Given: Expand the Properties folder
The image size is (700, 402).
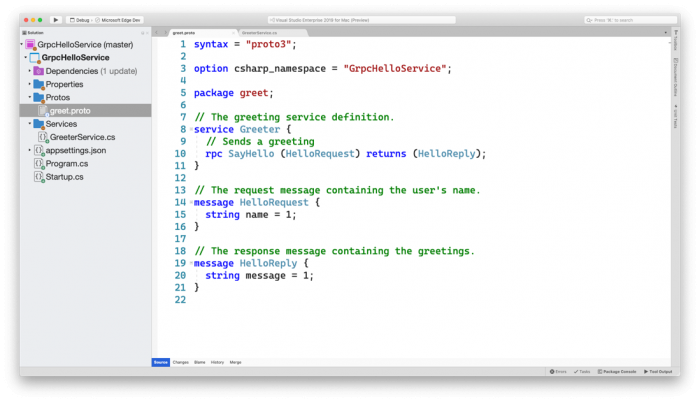Looking at the screenshot, I should 30,84.
